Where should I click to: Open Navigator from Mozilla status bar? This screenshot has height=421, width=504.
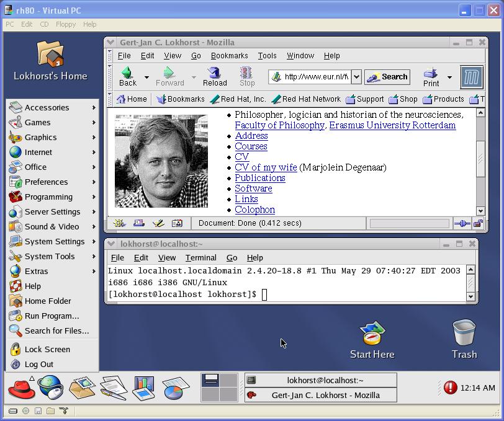coord(119,223)
